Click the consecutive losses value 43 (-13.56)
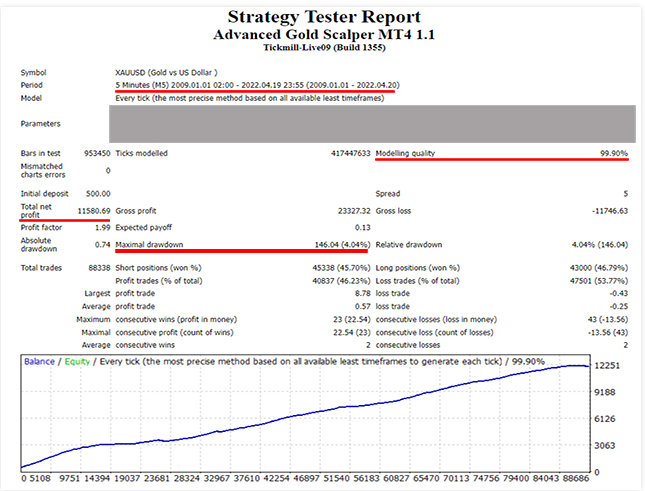Screen dimensions: 645x491 (x=608, y=320)
